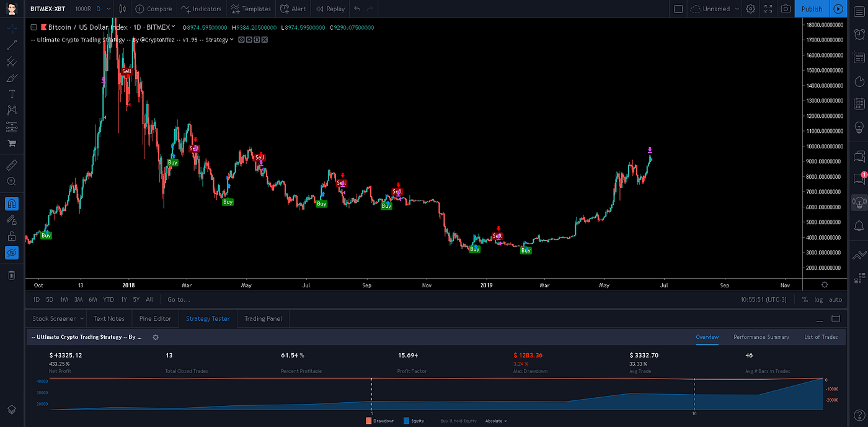Click the shopping cart icon in left toolbar
Screen dimensions: 868x427
[x=12, y=143]
